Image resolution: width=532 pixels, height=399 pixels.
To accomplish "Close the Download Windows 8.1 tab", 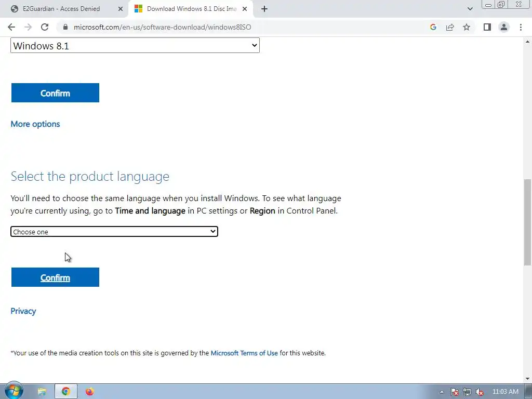I will pos(245,9).
